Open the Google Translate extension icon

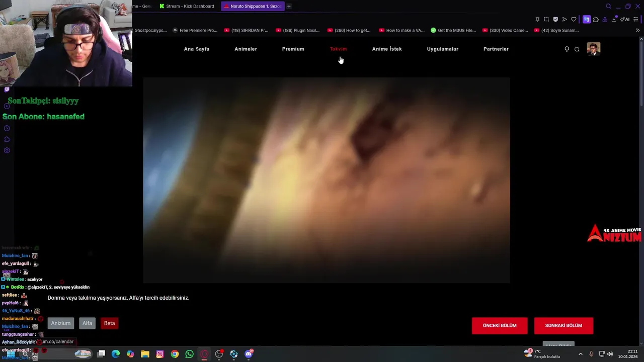pyautogui.click(x=587, y=20)
